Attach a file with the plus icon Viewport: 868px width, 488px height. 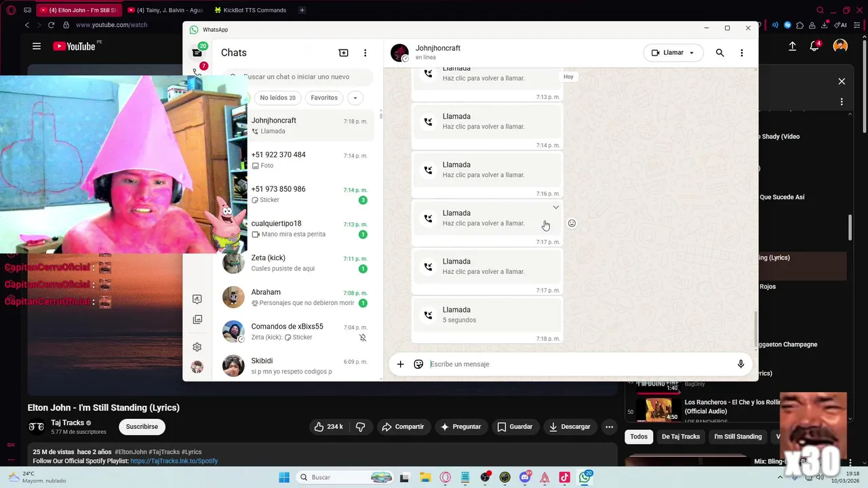point(400,364)
